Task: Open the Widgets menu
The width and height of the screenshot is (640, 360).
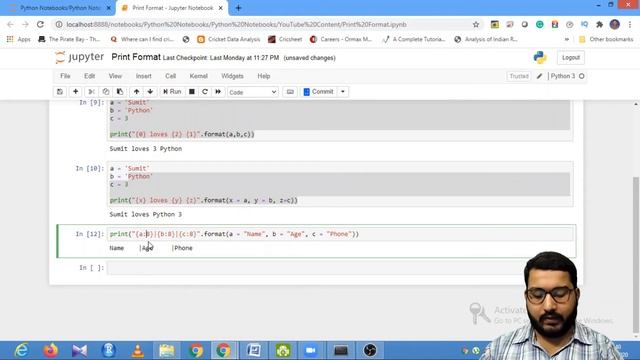Action: pyautogui.click(x=232, y=76)
